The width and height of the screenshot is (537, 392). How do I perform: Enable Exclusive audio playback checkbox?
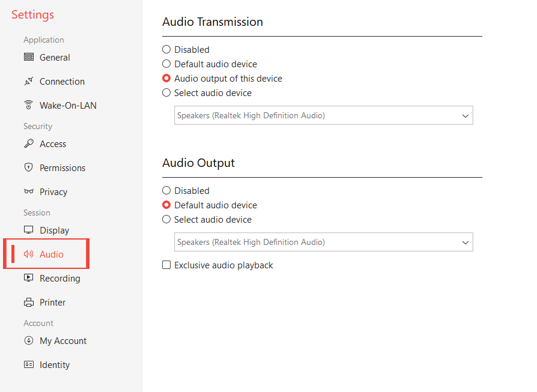pos(167,265)
